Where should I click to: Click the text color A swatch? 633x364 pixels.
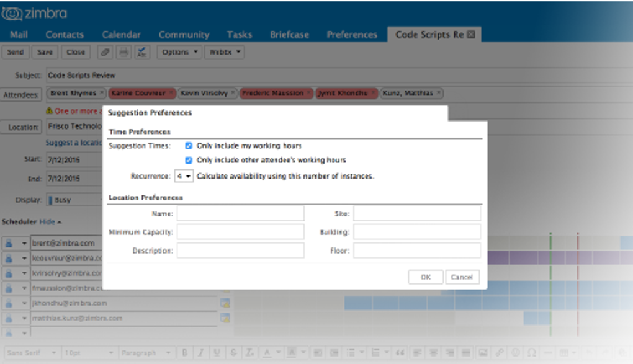(266, 353)
